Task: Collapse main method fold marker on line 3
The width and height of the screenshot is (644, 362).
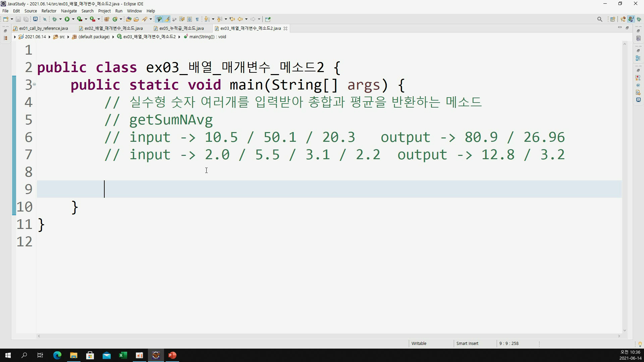Action: click(x=34, y=84)
